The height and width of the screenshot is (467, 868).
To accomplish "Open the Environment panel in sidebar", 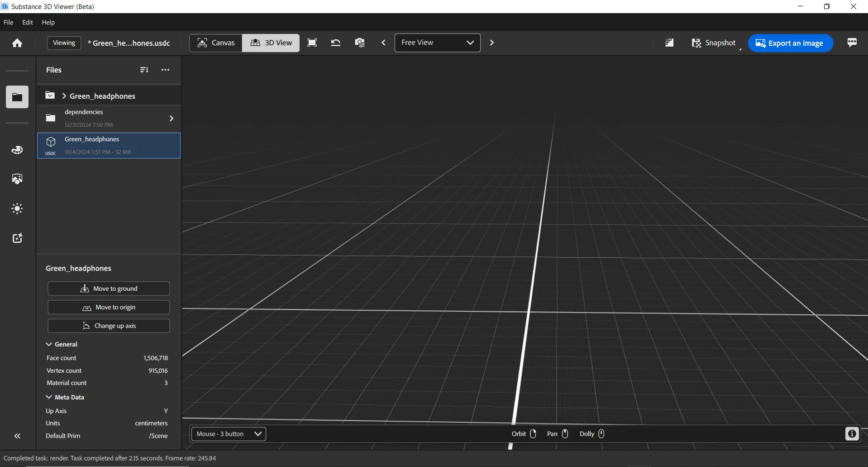I will point(17,179).
